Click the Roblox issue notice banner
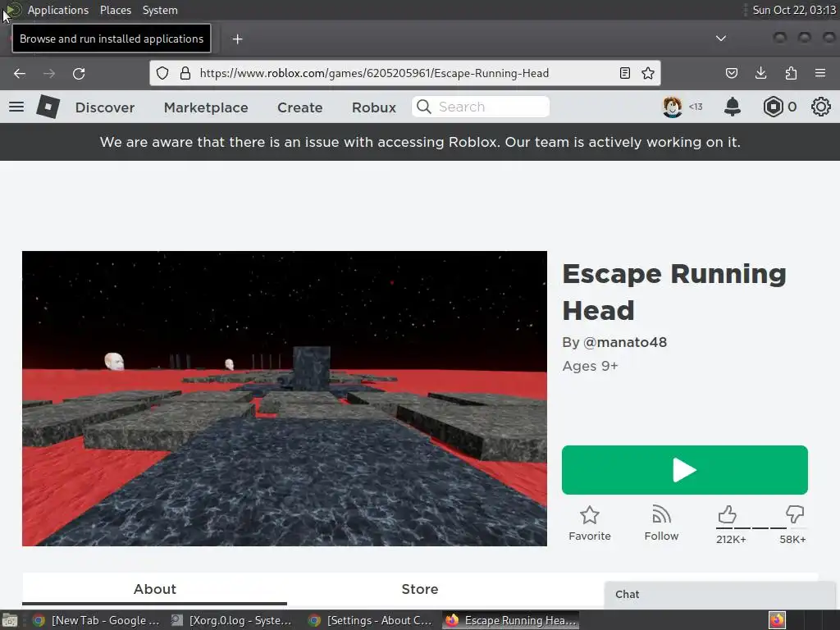The image size is (840, 630). [x=420, y=142]
